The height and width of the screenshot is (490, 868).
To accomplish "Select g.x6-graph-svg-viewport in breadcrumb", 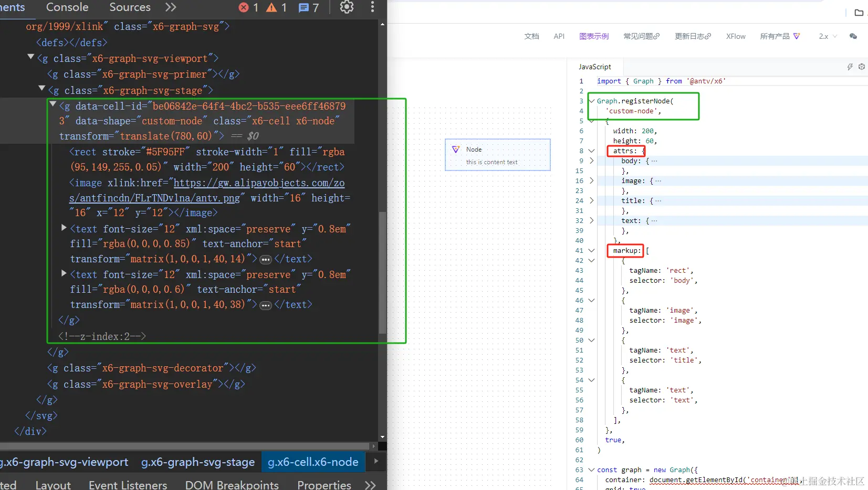I will [x=64, y=462].
